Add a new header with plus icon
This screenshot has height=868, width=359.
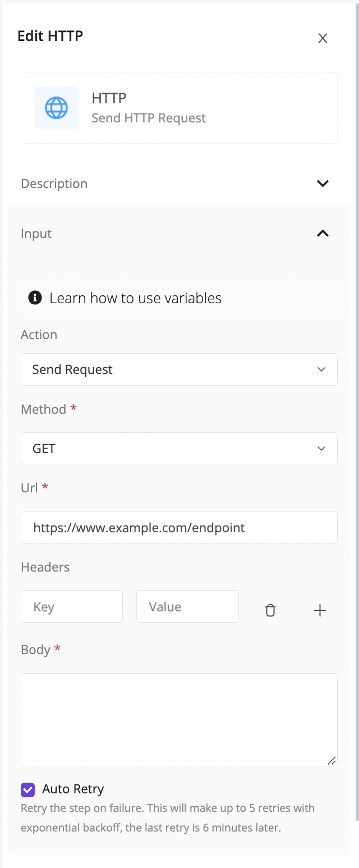[320, 610]
